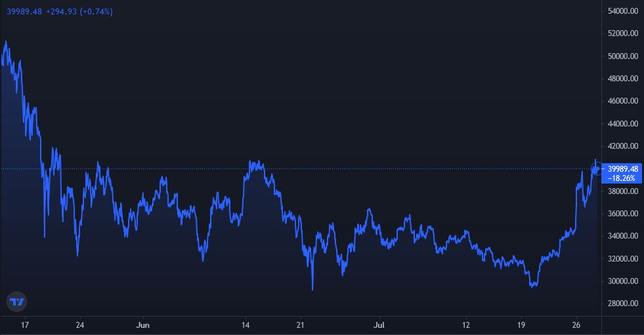The image size is (644, 335).
Task: Select the 42000.00 price axis label
Action: tap(622, 146)
